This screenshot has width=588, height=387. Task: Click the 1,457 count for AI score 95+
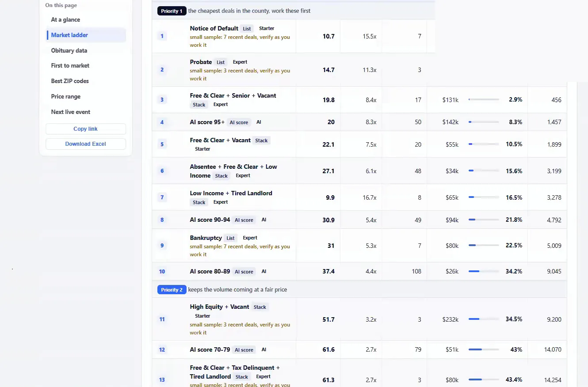point(554,122)
